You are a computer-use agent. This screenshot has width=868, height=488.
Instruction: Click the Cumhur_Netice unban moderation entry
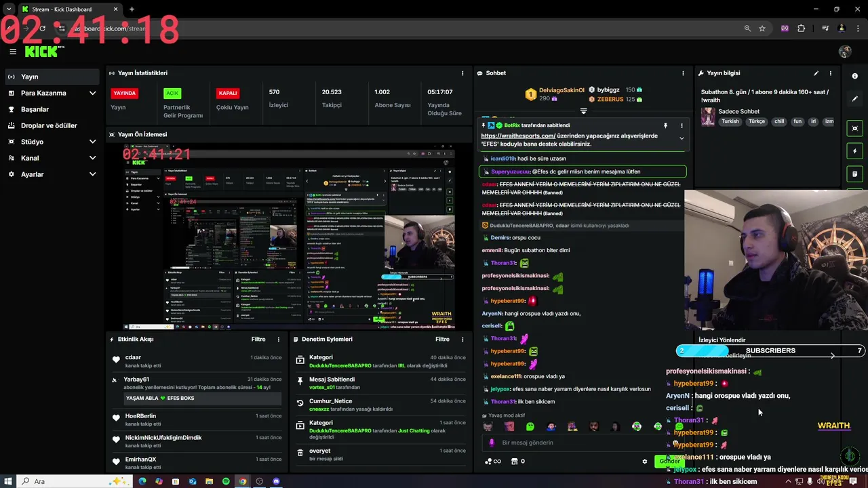coord(382,405)
